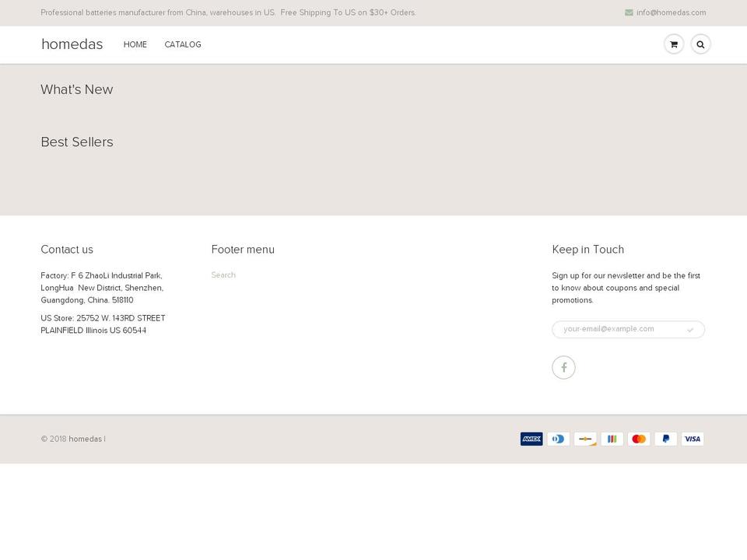Click the homedas logo
Image resolution: width=747 pixels, height=560 pixels.
[x=72, y=44]
